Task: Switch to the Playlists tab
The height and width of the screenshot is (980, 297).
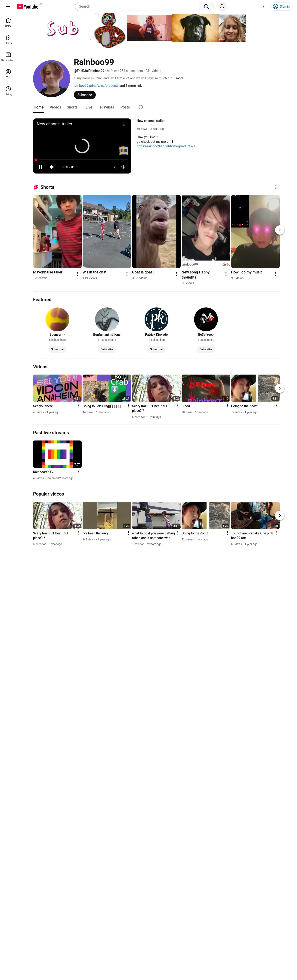Action: (107, 107)
